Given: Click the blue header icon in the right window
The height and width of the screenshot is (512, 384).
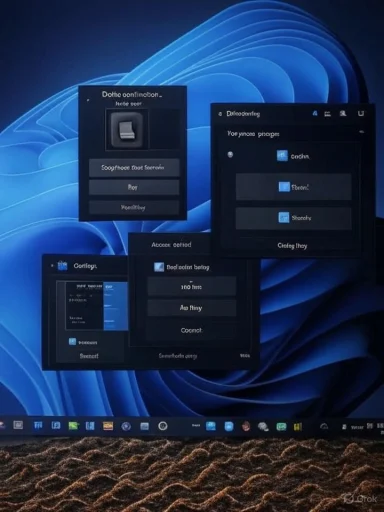Looking at the screenshot, I should click(x=315, y=114).
